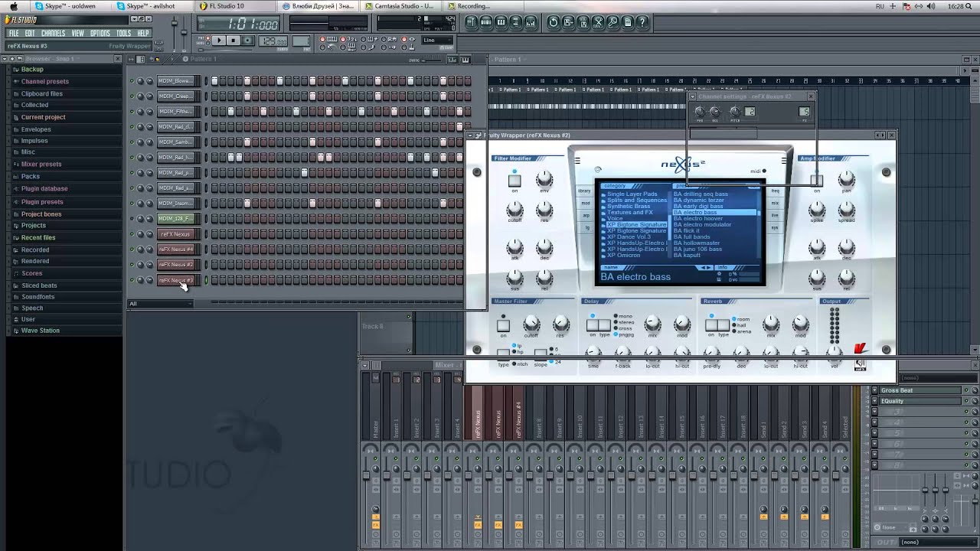Open Nexus left hamburger menu icon

pyautogui.click(x=577, y=161)
